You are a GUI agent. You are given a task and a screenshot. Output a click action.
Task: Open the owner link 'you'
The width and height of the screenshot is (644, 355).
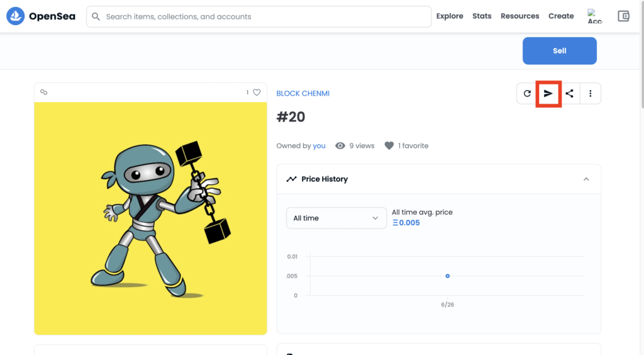click(x=319, y=146)
